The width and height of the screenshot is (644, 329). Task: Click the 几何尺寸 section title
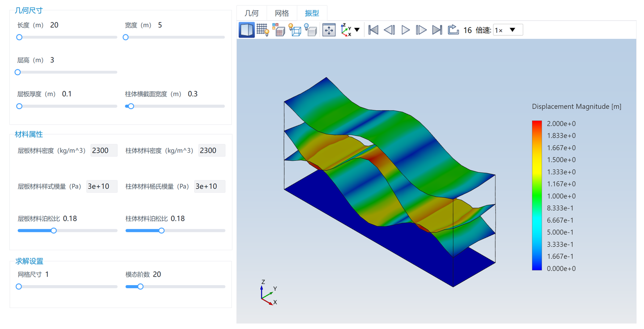click(x=29, y=10)
